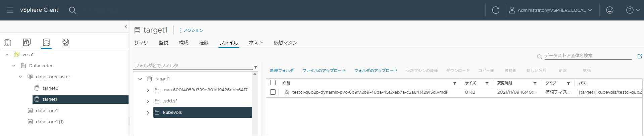This screenshot has height=136, width=644.
Task: Open the feedback smiley icon
Action: (610, 10)
